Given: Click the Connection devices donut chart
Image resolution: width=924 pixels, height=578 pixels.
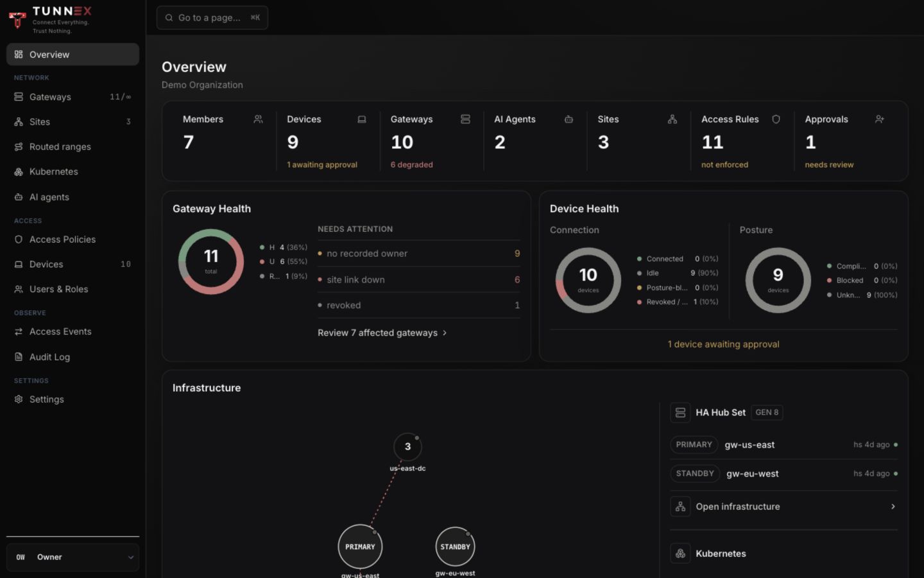Looking at the screenshot, I should [x=588, y=281].
